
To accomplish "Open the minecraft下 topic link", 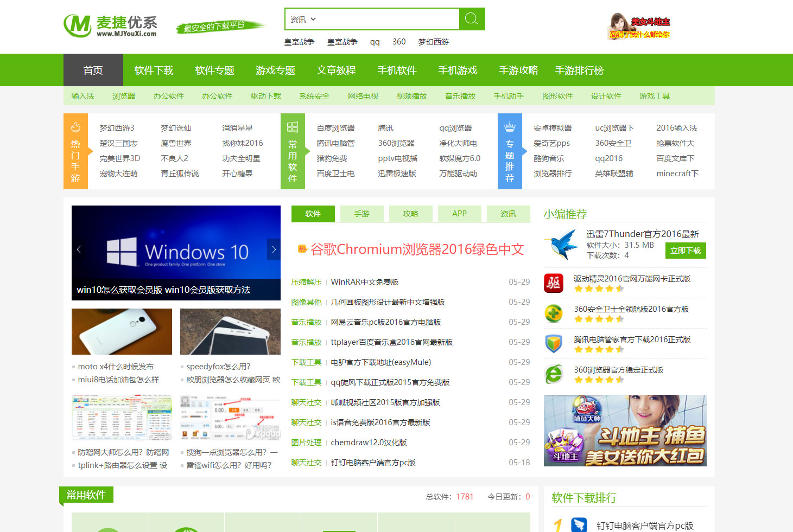I will [677, 174].
